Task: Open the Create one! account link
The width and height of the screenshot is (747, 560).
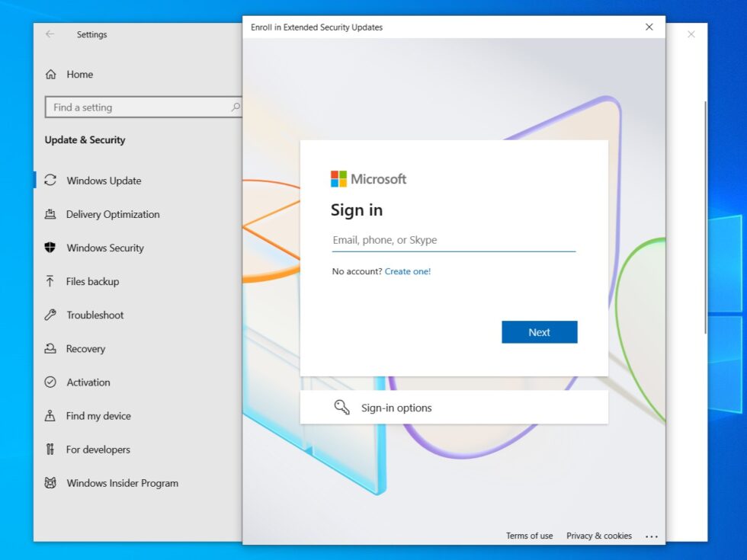Action: click(x=408, y=270)
